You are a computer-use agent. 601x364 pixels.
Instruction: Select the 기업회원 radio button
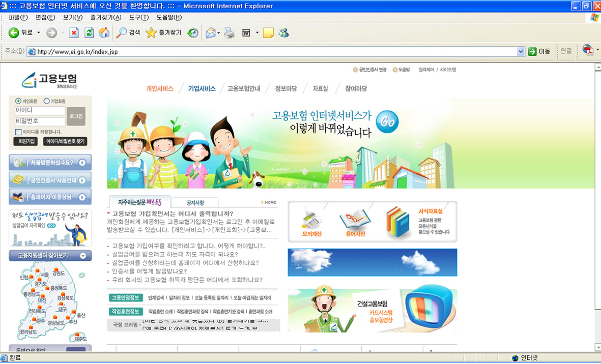point(47,101)
